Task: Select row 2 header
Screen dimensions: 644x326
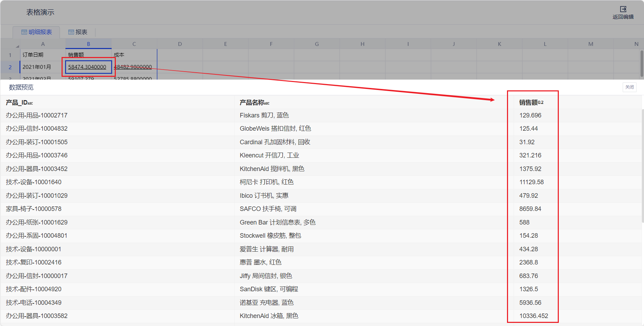Action: (x=10, y=67)
